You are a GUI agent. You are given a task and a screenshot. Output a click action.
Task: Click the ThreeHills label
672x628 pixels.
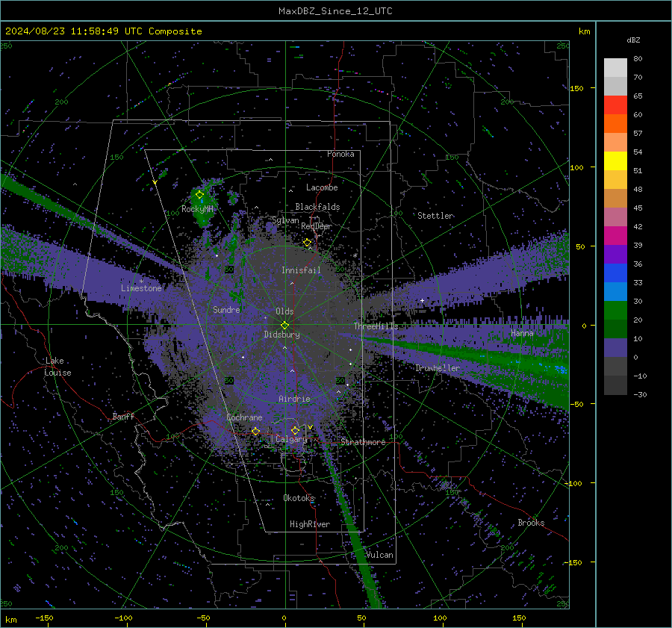(376, 326)
